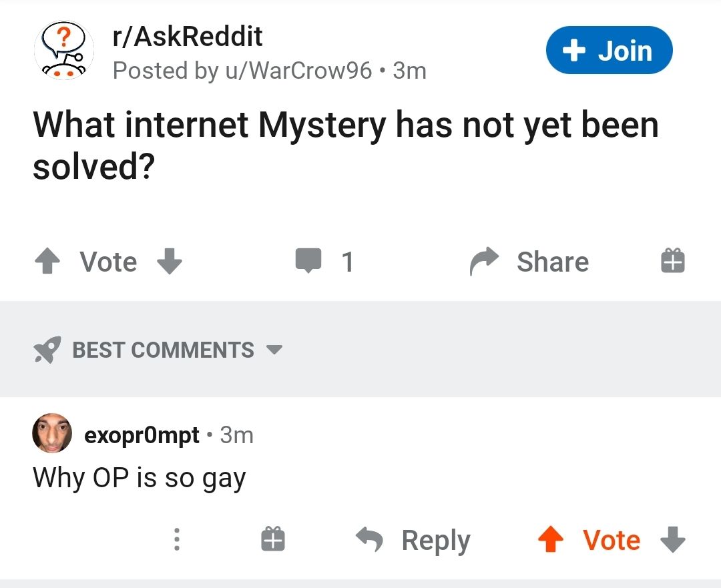Downvote the AskReddit post

click(169, 262)
